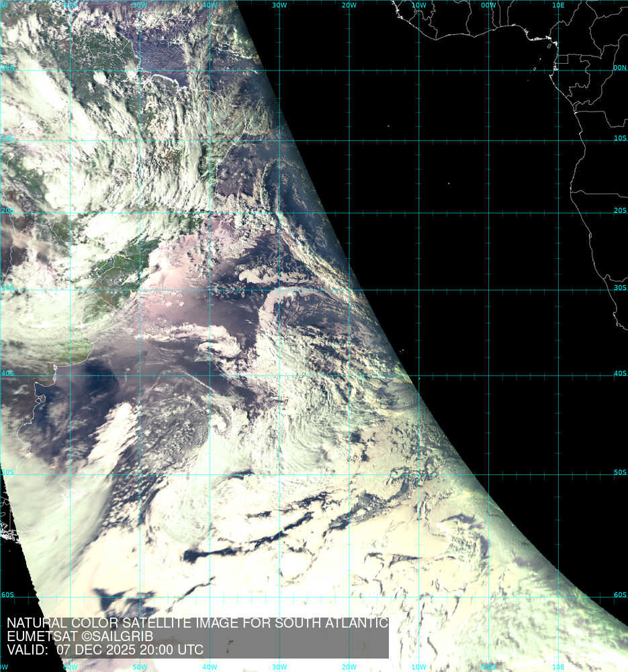Screen dimensions: 628x672
Task: Select the 10W longitude label at top edge
Action: [x=418, y=5]
